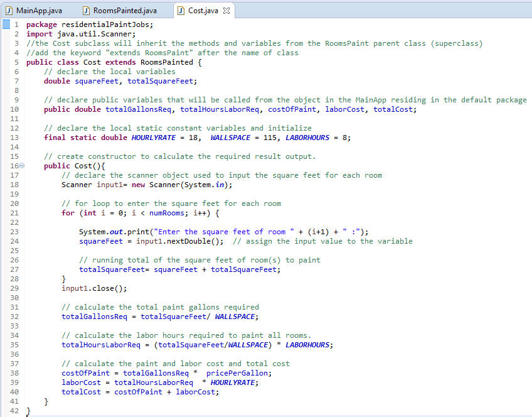Image resolution: width=532 pixels, height=417 pixels.
Task: Click line number 21 in the gutter
Action: tap(14, 213)
